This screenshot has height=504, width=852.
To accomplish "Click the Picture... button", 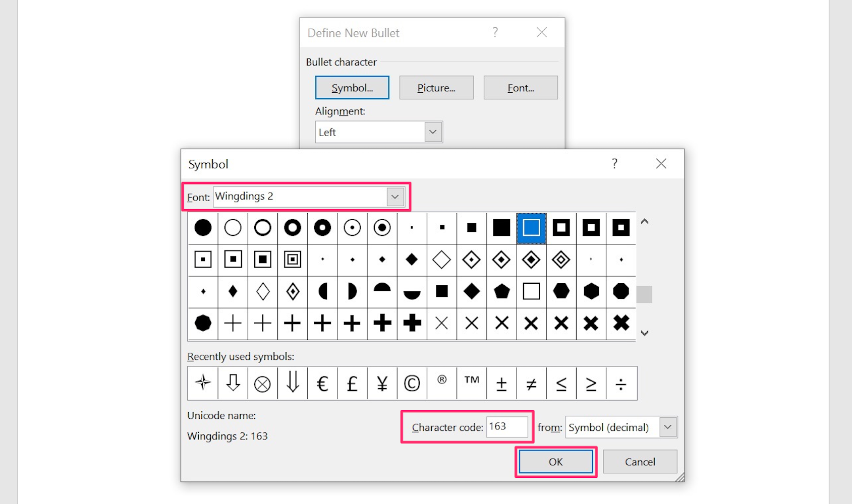I will [436, 88].
